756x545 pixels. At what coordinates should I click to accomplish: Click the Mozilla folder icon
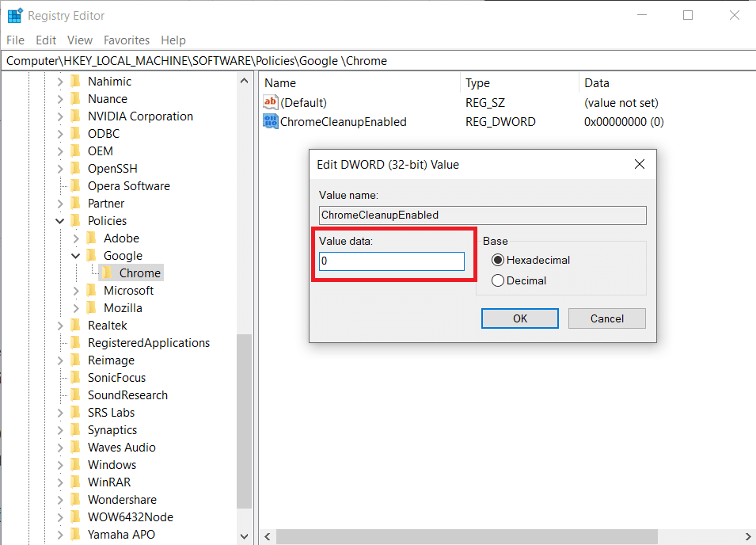(x=92, y=308)
